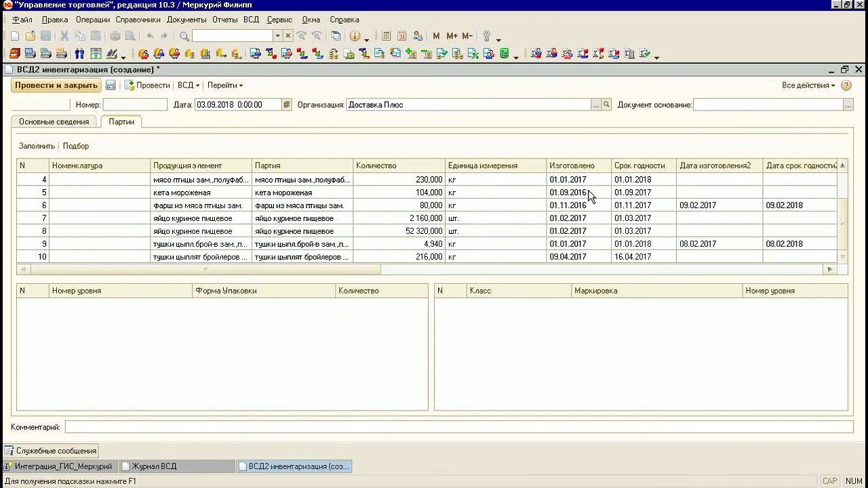
Task: Click the information icon in main toolbar
Action: click(x=354, y=36)
